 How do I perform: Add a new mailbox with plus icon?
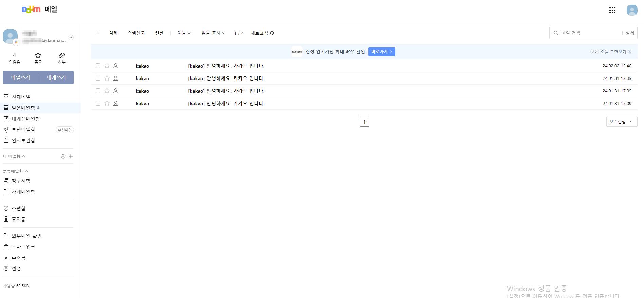tap(71, 156)
